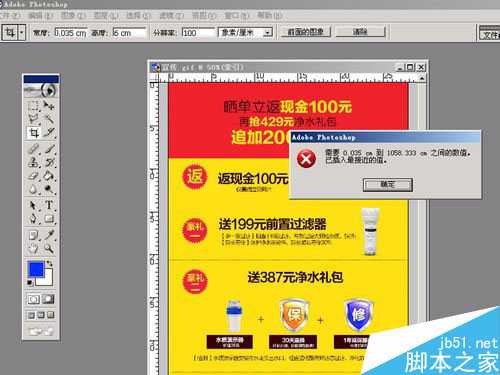Select the Zoom magnifier tool

coord(49,248)
